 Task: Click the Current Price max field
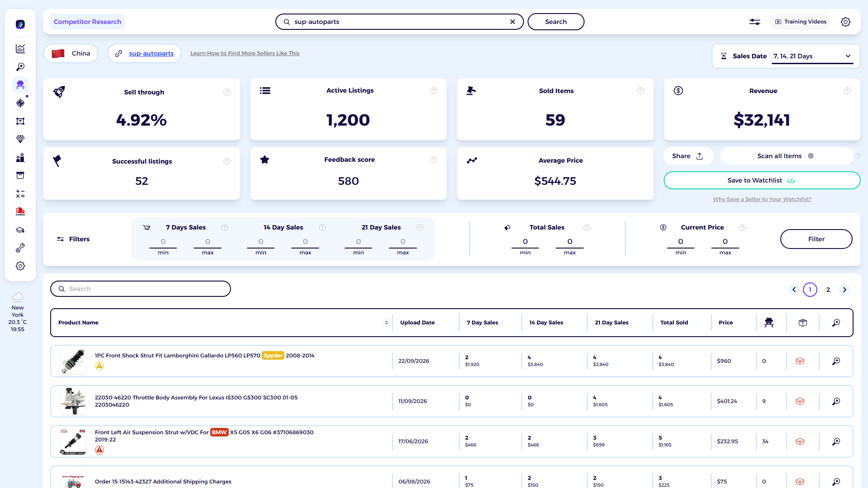725,242
